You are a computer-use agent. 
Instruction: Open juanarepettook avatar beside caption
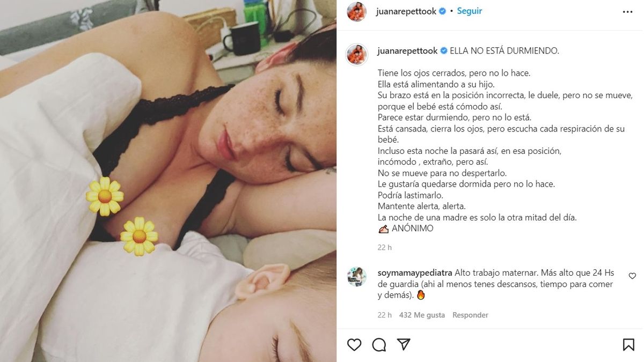(357, 55)
